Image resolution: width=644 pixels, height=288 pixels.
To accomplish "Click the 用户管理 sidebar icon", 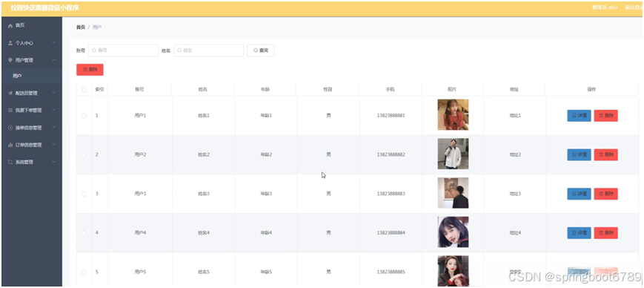I will [10, 60].
